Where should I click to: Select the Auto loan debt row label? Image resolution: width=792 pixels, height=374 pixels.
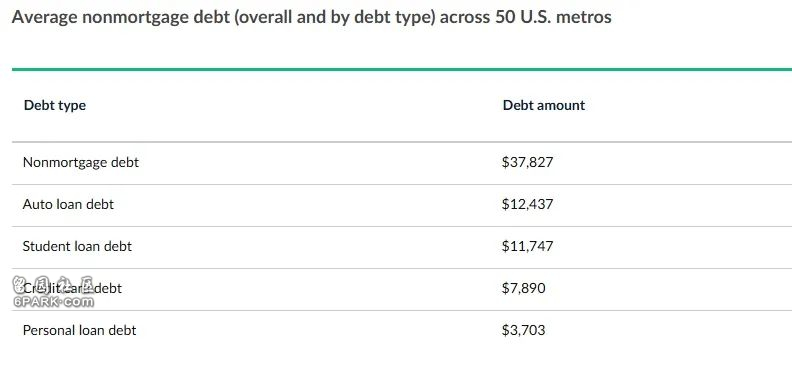click(x=68, y=204)
